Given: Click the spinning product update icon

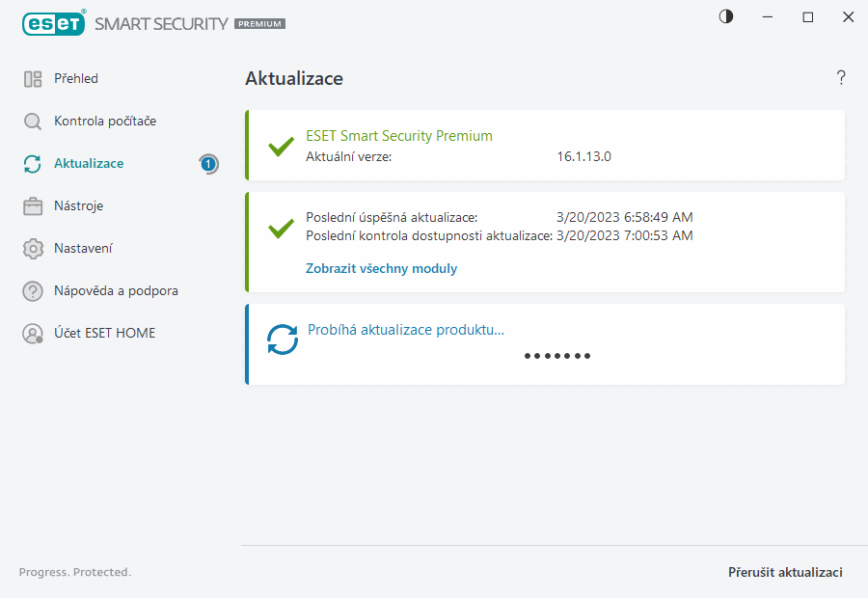Looking at the screenshot, I should 283,340.
